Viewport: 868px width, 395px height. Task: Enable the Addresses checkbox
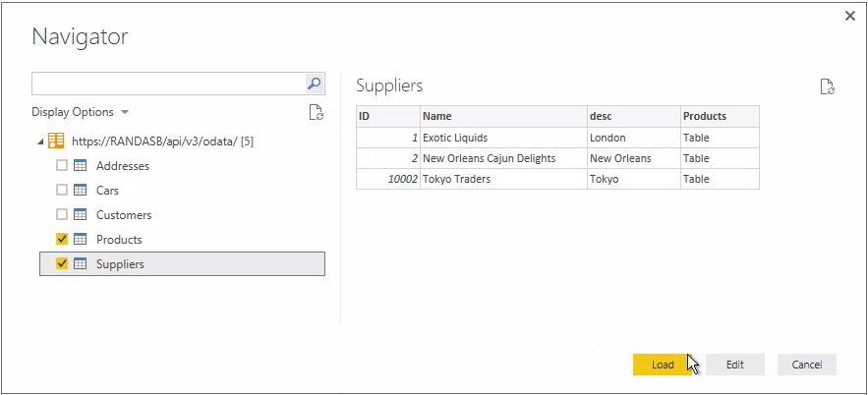coord(62,166)
